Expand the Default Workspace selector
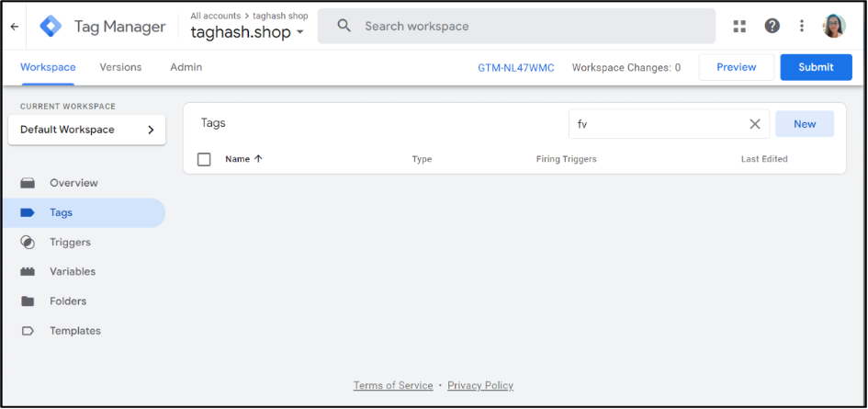 click(x=87, y=130)
